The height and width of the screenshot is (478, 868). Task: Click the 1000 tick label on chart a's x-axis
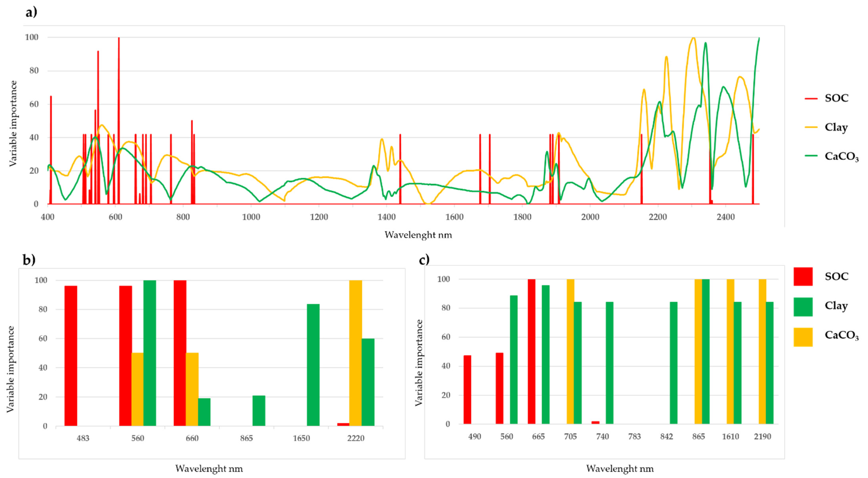[251, 217]
